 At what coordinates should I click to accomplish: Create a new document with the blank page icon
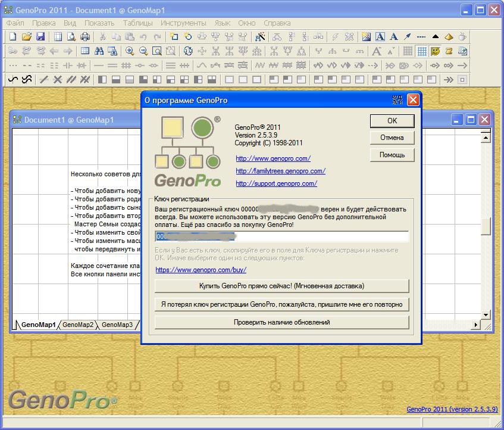tap(13, 37)
